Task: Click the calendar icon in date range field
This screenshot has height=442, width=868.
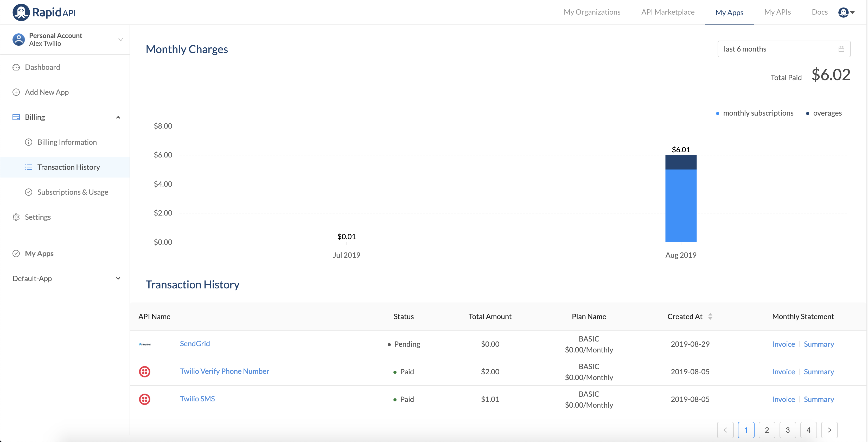Action: click(x=841, y=49)
